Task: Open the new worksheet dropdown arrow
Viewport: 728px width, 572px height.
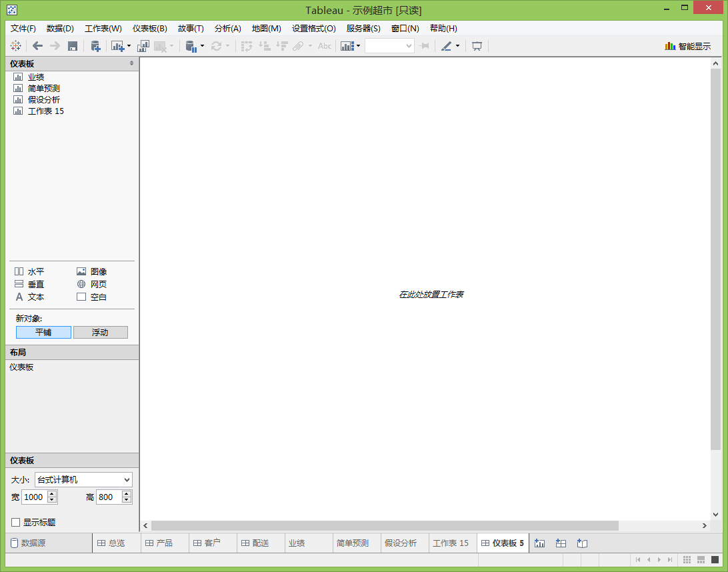Action: 129,46
